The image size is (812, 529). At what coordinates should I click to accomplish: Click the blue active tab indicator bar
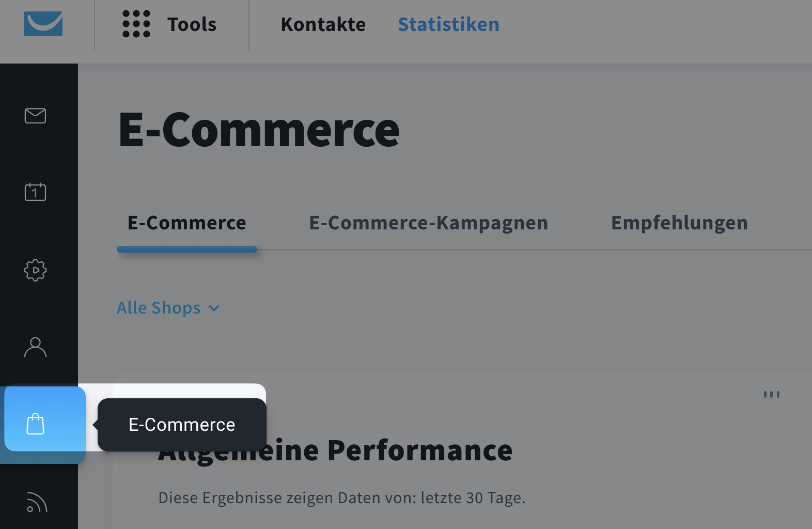click(186, 249)
